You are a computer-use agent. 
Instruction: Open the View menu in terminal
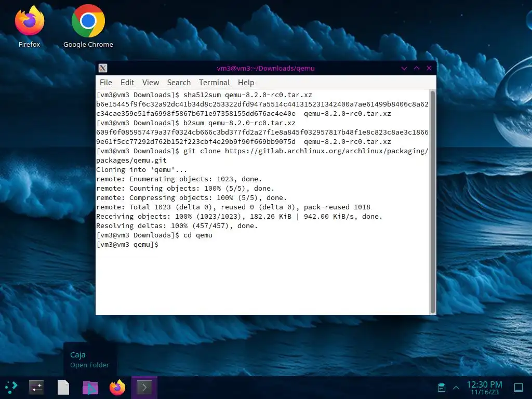click(x=151, y=83)
